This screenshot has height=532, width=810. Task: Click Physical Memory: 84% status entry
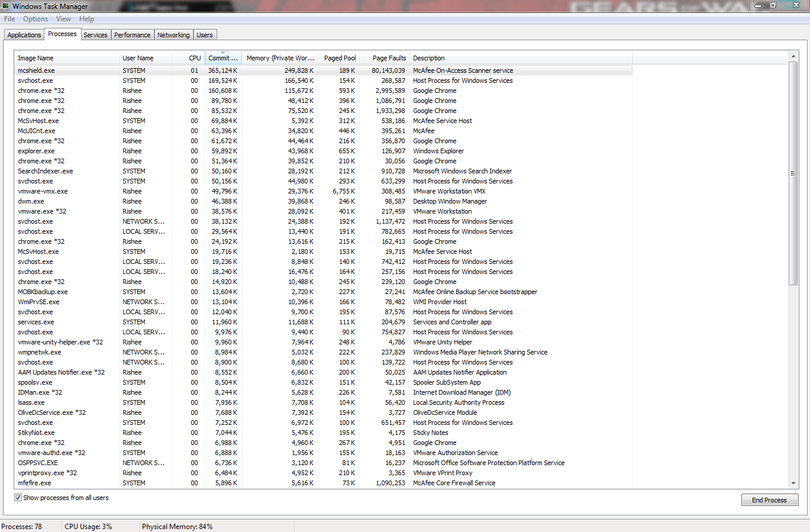[177, 526]
